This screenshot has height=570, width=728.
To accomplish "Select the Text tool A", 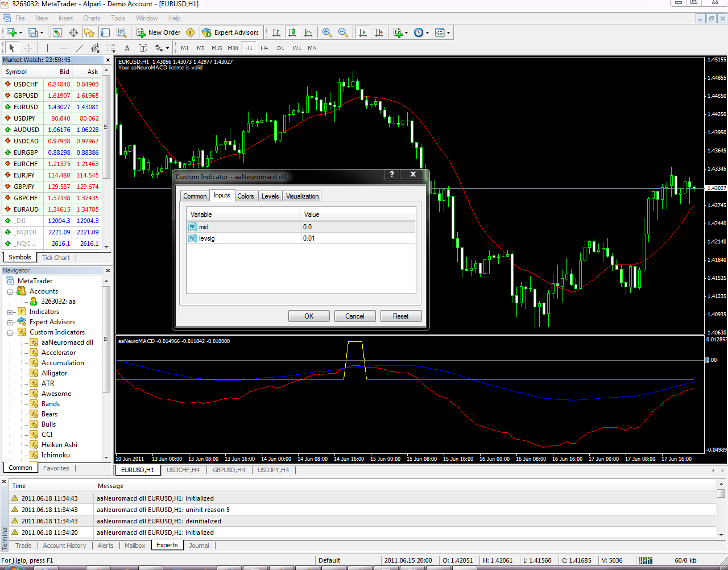I will pyautogui.click(x=127, y=48).
